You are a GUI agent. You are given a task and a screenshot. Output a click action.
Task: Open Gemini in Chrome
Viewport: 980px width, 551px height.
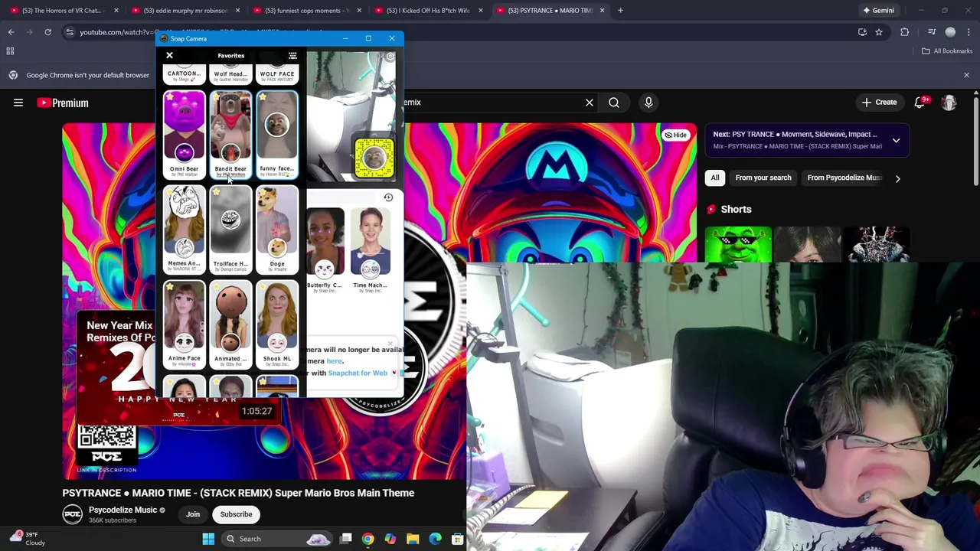[x=878, y=11]
